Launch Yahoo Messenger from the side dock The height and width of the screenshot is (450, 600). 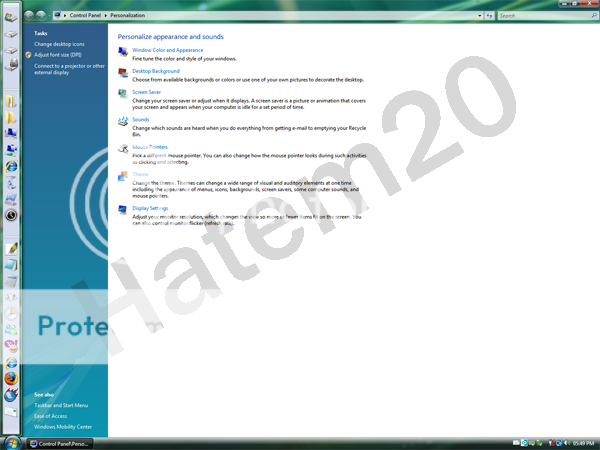[x=11, y=346]
